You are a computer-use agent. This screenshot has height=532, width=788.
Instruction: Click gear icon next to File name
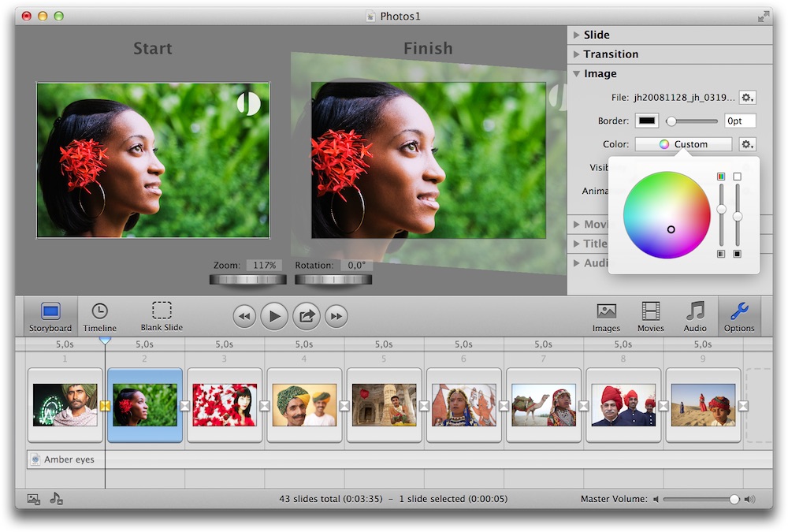747,98
